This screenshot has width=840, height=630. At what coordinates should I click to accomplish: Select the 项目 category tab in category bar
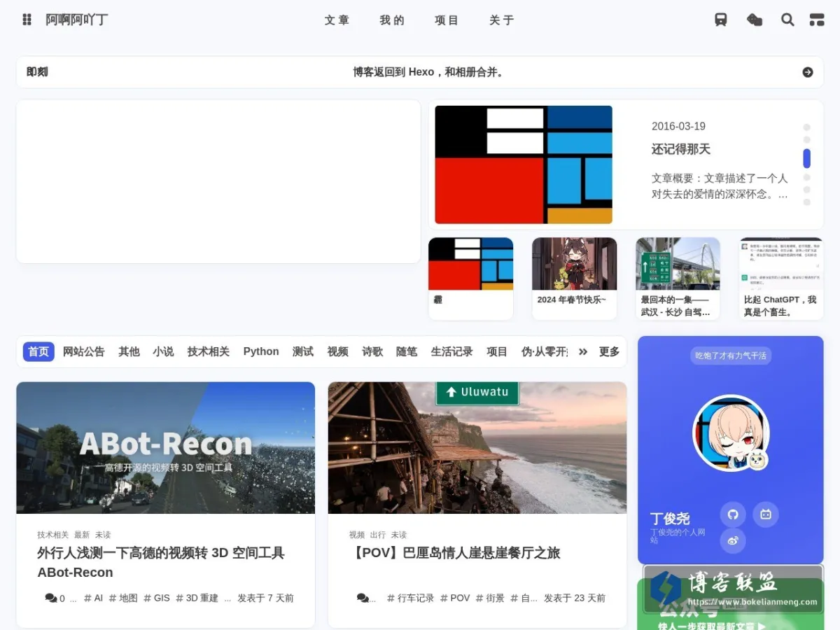(x=497, y=351)
